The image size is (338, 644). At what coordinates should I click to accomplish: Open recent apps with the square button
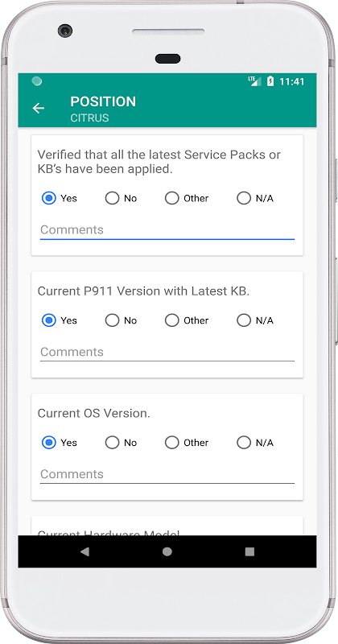click(249, 551)
